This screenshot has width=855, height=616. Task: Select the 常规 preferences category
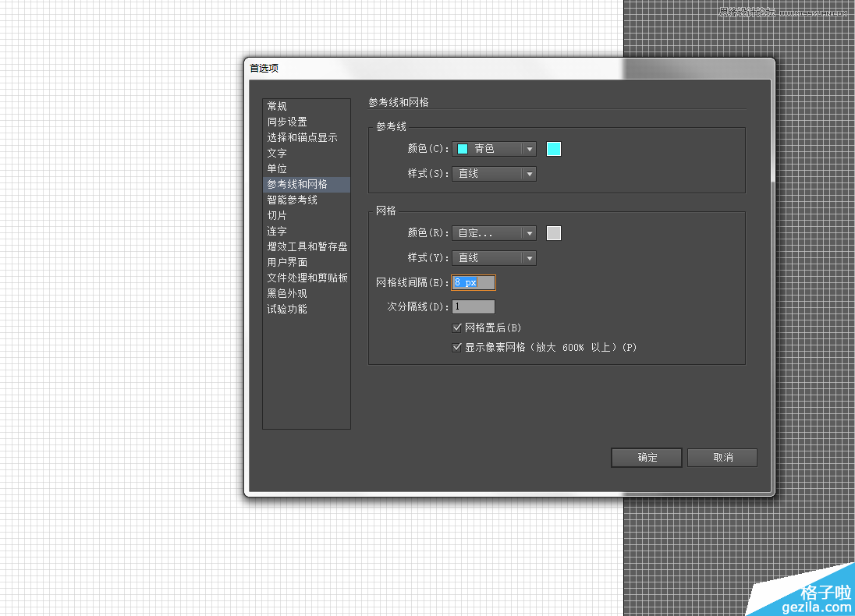276,106
